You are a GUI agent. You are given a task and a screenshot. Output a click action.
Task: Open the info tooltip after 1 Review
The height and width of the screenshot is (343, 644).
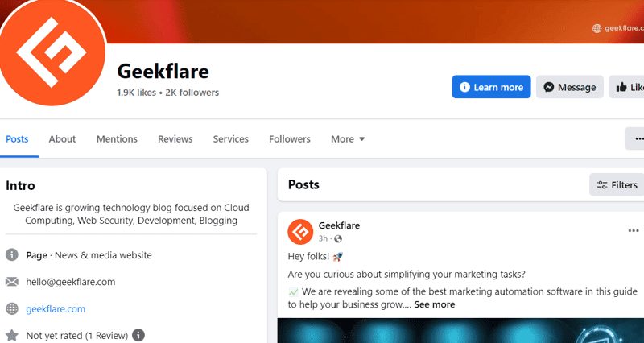[x=138, y=335]
